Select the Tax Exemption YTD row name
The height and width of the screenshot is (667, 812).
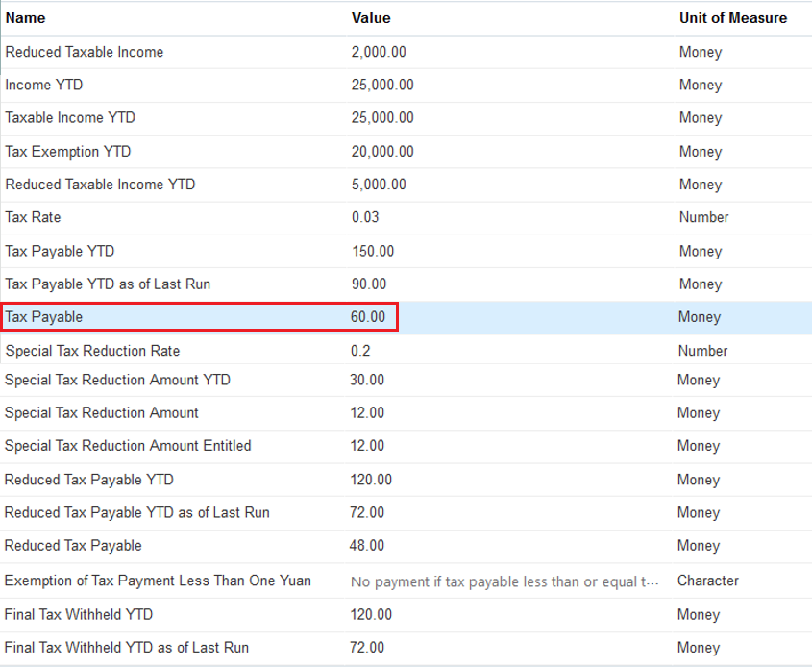pyautogui.click(x=68, y=152)
